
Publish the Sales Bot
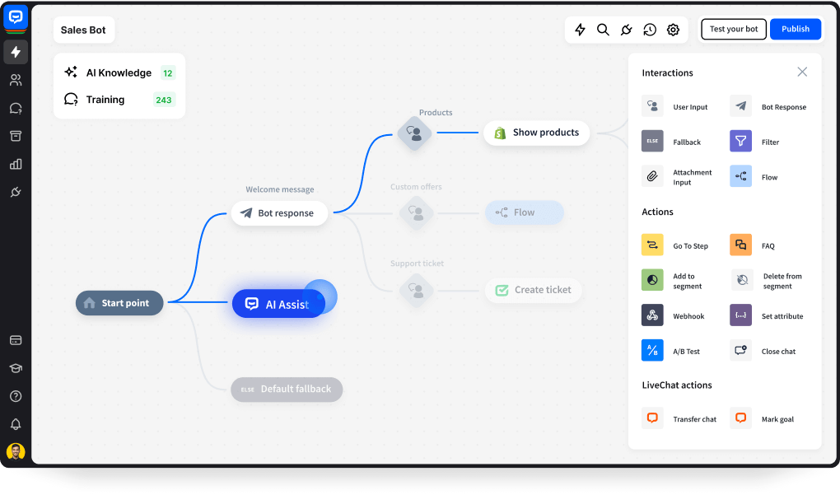[x=795, y=29]
